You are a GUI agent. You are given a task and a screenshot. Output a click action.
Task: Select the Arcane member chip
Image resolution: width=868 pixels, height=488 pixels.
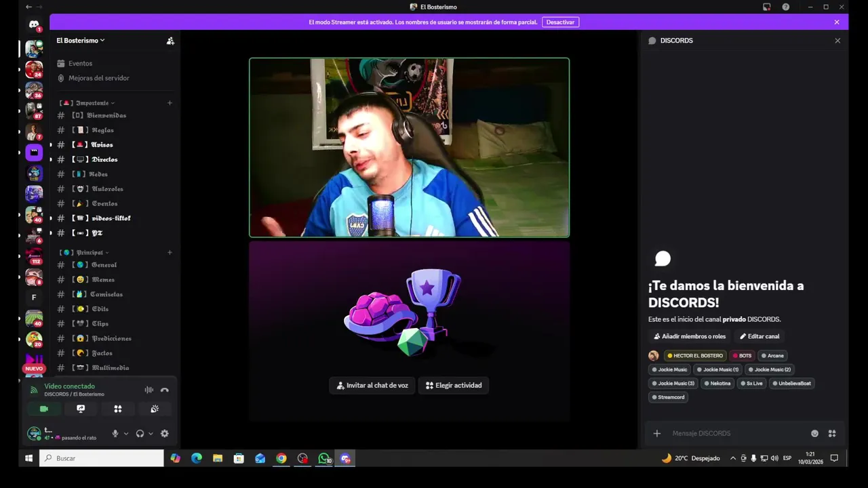click(x=772, y=356)
